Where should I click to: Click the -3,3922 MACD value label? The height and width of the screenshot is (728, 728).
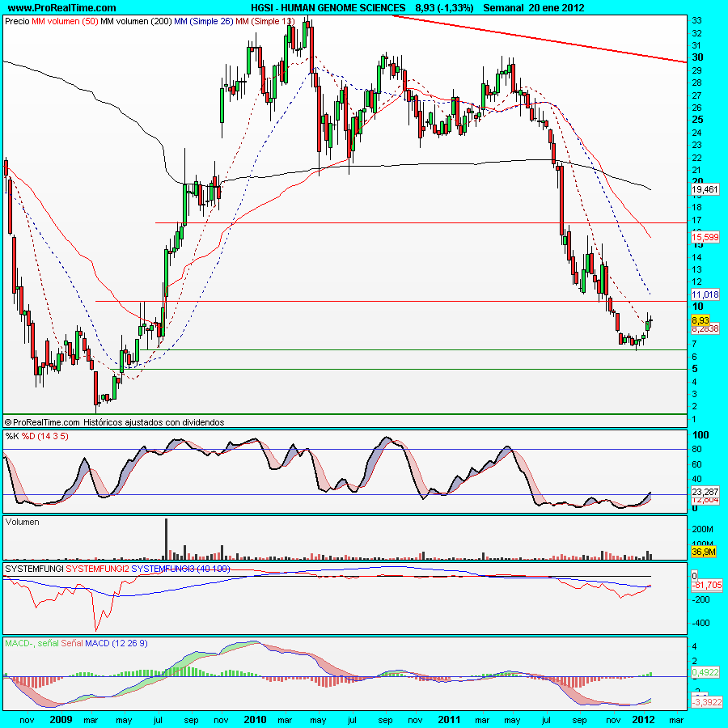tap(707, 702)
